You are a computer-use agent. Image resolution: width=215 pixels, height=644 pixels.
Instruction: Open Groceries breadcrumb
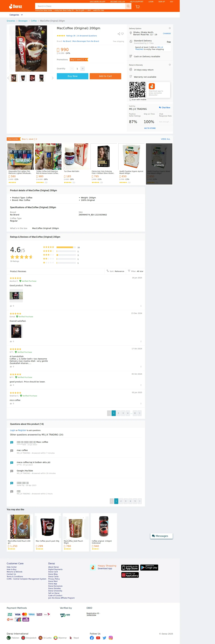tap(11, 21)
